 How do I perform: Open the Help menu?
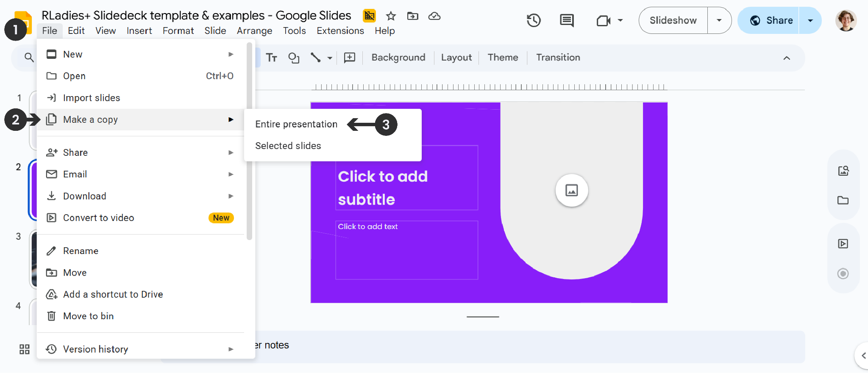click(x=385, y=31)
